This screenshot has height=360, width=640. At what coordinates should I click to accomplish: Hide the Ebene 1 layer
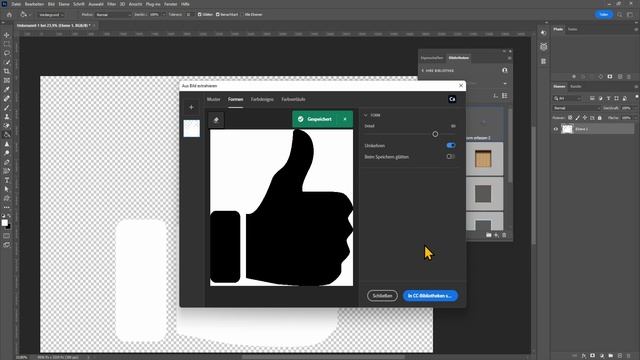coord(556,129)
